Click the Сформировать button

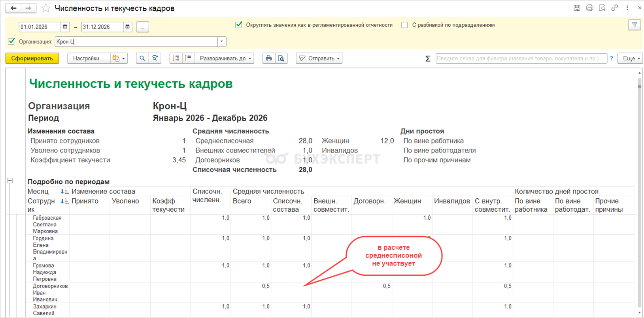[x=32, y=58]
